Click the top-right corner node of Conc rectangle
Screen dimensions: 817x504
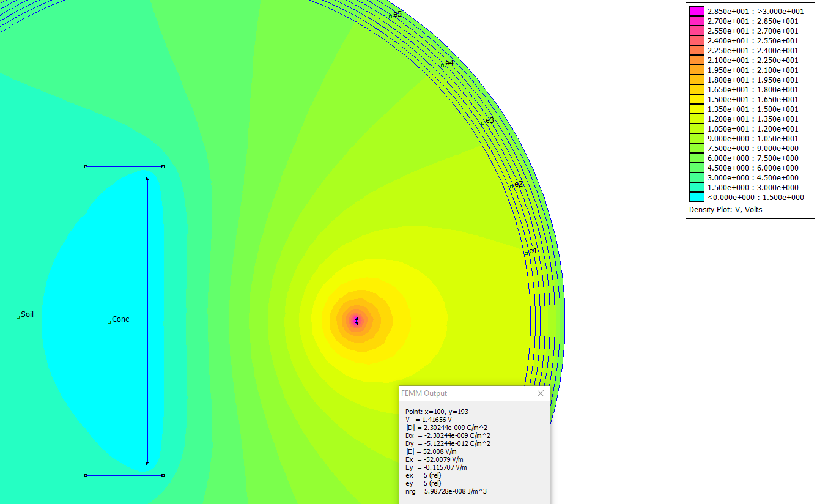click(x=163, y=166)
